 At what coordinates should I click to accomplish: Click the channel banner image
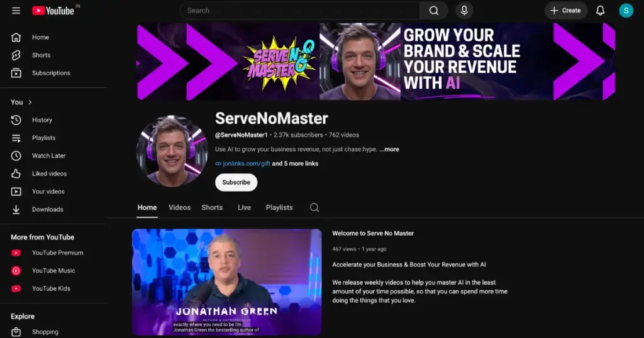(376, 62)
